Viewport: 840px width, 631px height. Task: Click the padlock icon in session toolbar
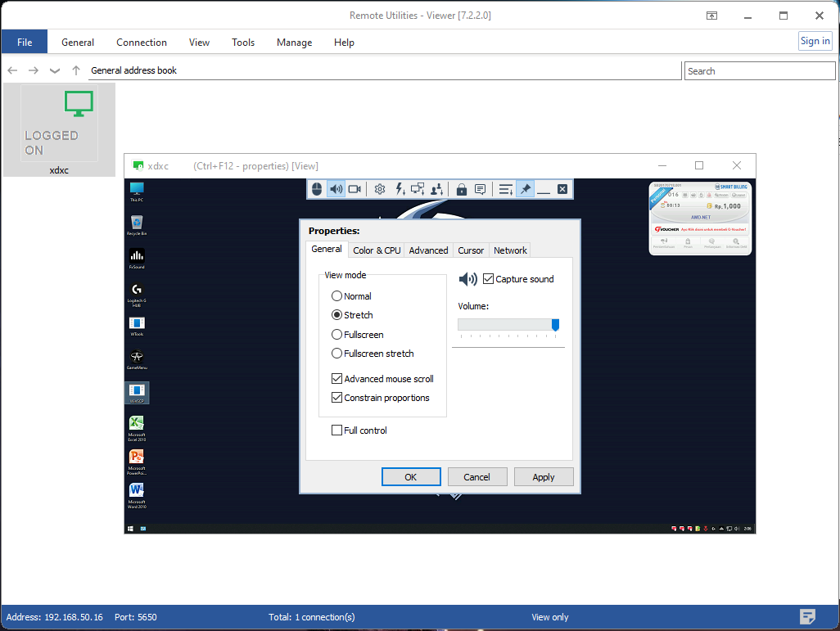point(462,189)
